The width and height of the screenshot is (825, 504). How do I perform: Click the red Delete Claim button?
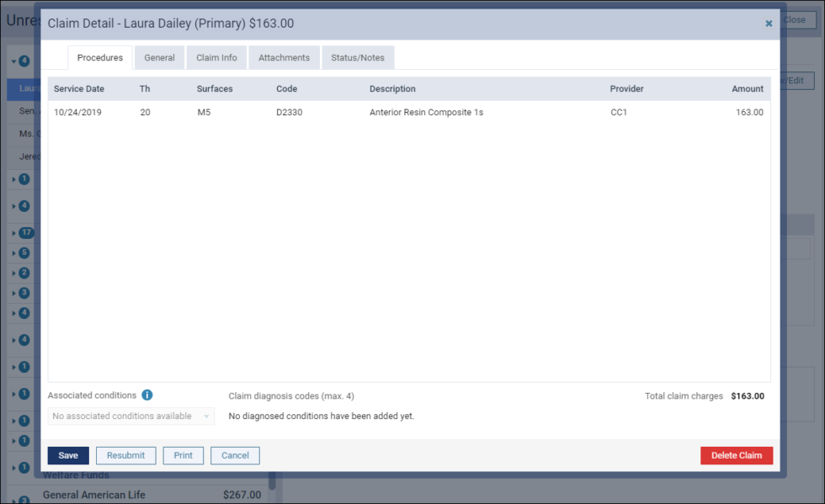(736, 455)
